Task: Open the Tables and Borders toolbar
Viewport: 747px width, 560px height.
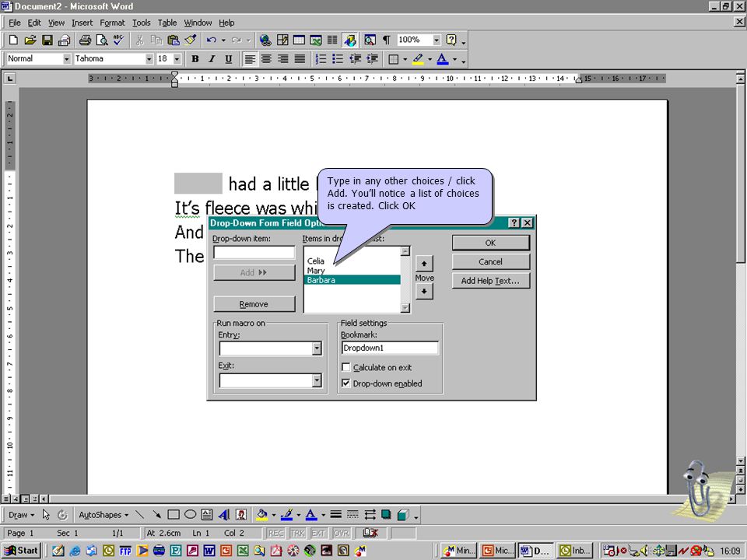Action: coord(282,40)
